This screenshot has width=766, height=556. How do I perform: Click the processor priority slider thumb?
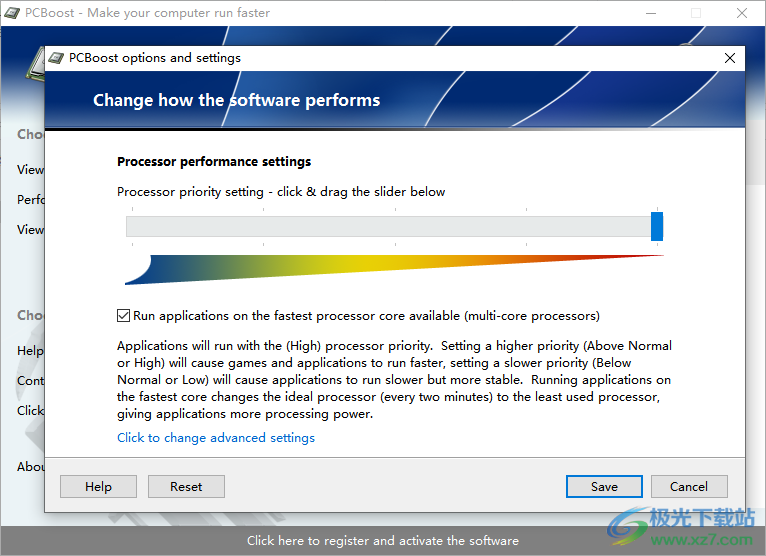pos(657,226)
